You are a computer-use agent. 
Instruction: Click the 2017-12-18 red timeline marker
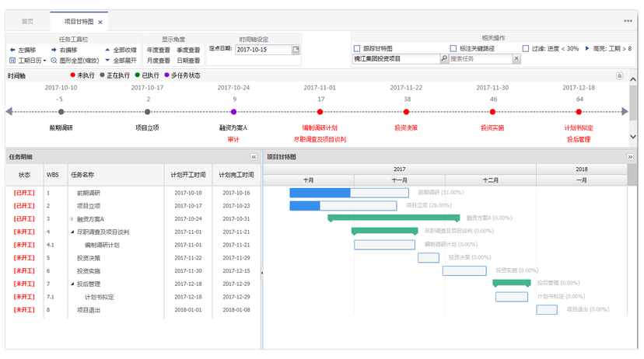(579, 112)
